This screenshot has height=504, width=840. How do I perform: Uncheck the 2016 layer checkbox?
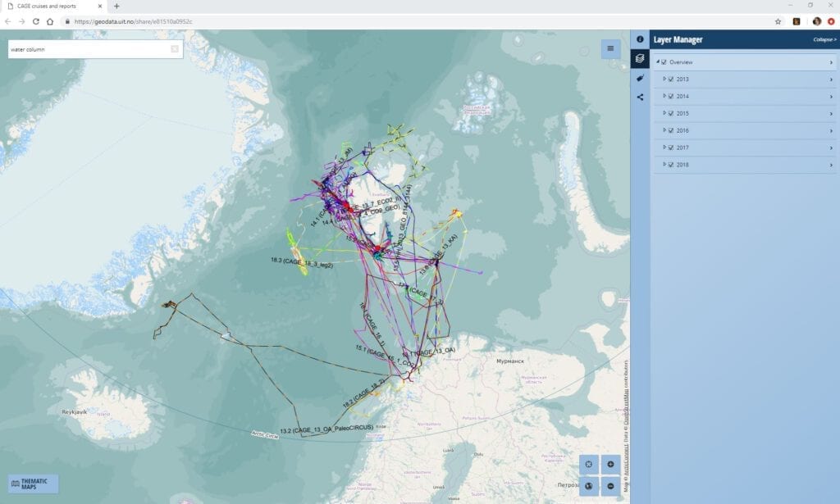[x=671, y=130]
